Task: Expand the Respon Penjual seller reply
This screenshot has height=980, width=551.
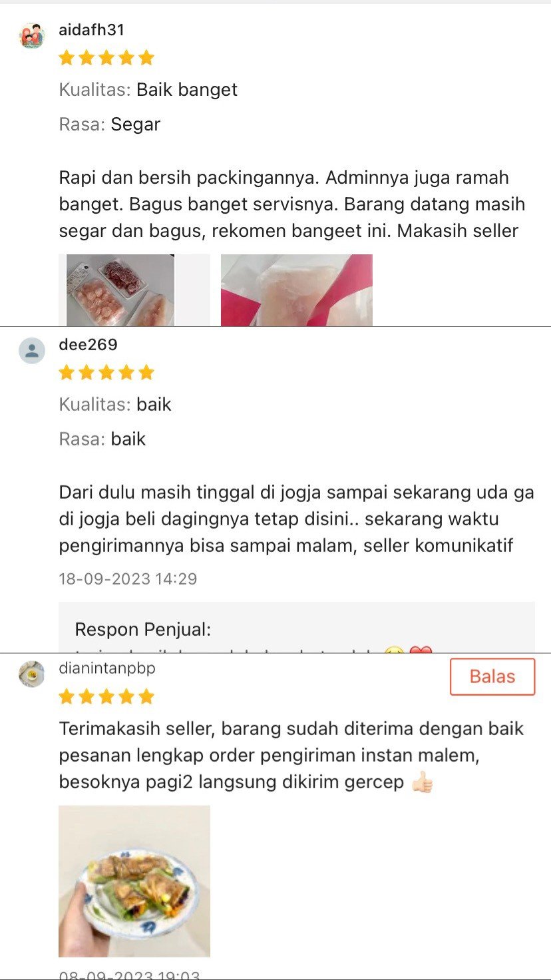Action: [297, 628]
